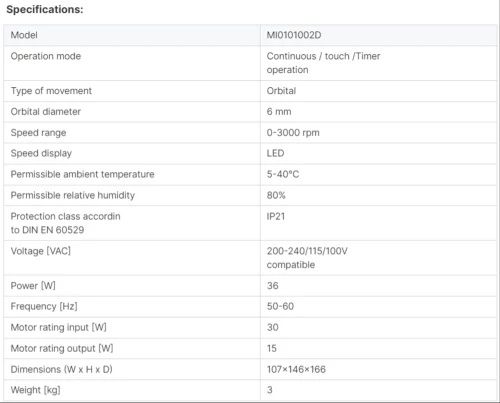Click the 107×146×166 dimensions value

[296, 369]
